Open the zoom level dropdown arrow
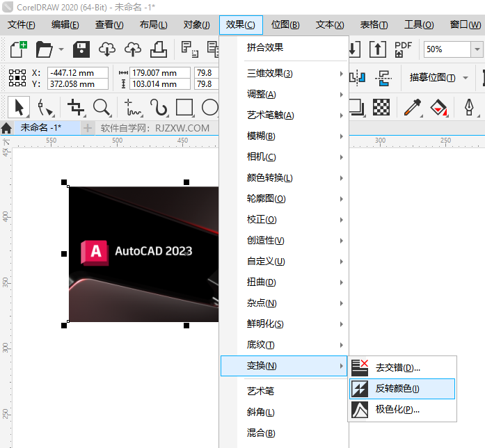 coord(477,49)
